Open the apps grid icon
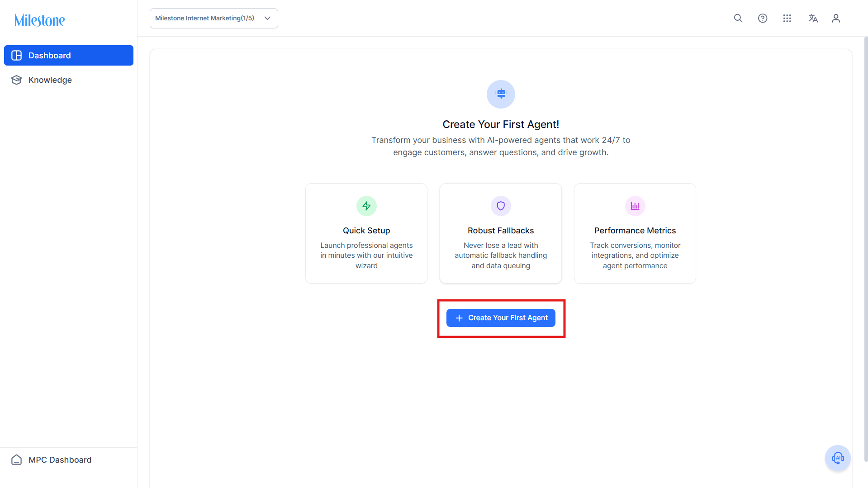The height and width of the screenshot is (488, 868). click(x=787, y=18)
